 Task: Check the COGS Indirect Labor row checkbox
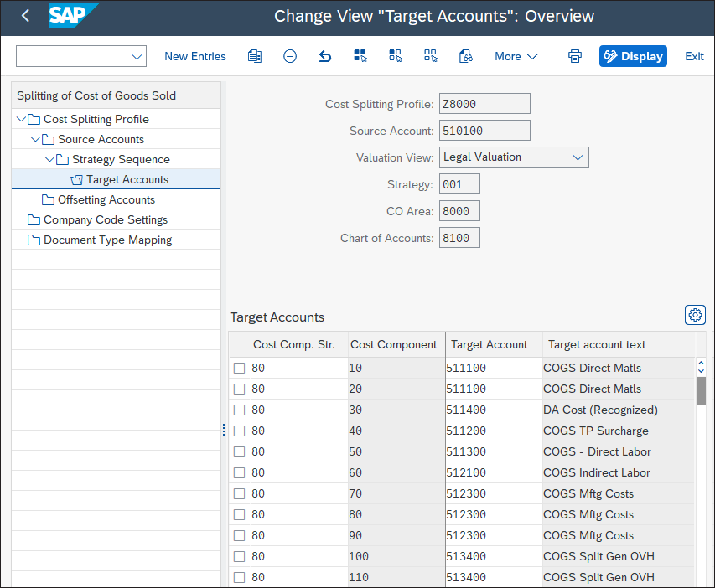241,472
